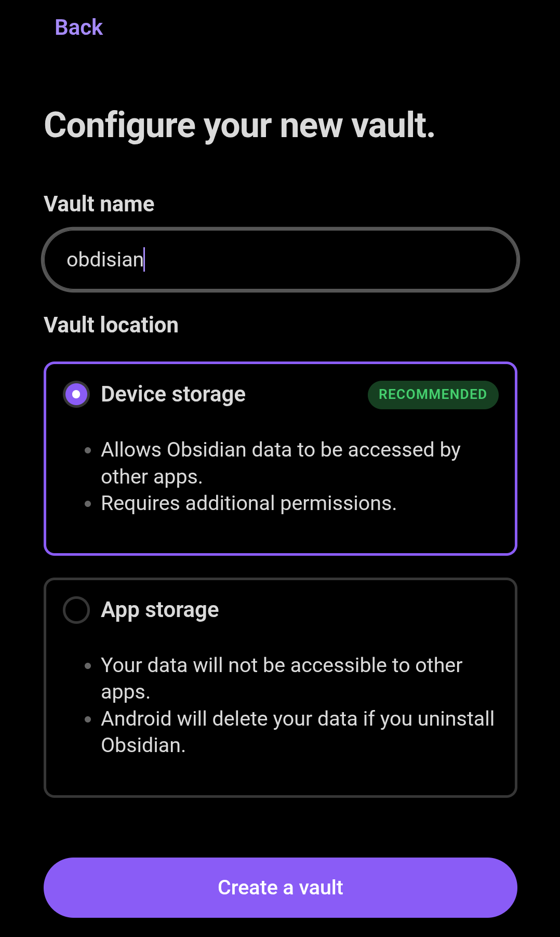
Task: Go back using the Back link
Action: 78,27
